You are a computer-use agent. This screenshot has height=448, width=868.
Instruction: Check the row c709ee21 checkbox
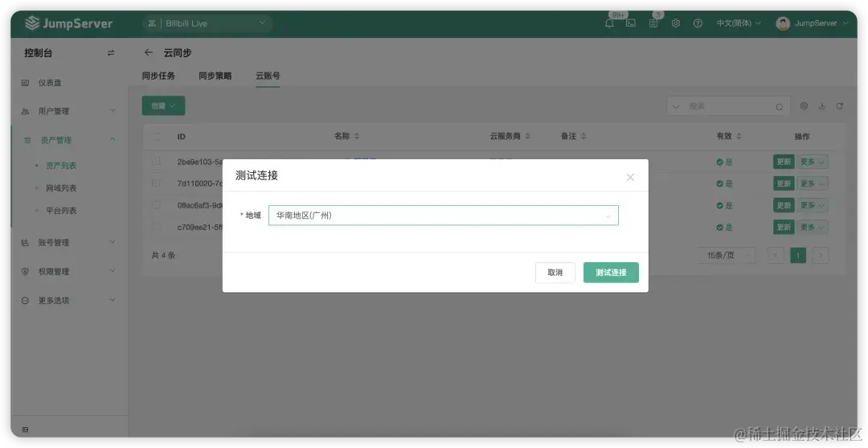pos(157,227)
